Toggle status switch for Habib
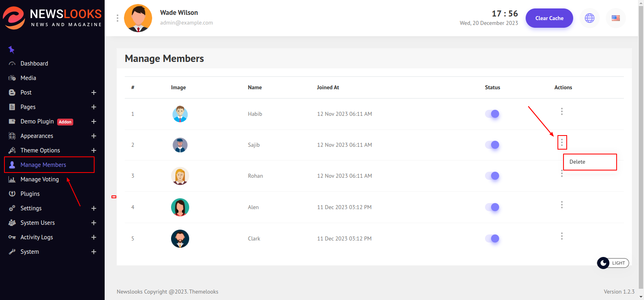Screen dimensions: 644x300 (492, 114)
